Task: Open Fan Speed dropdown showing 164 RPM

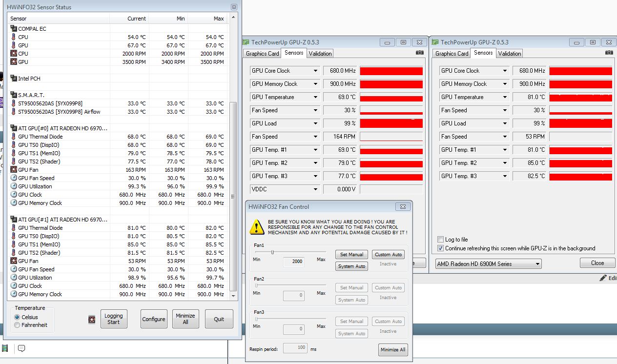Action: click(315, 137)
